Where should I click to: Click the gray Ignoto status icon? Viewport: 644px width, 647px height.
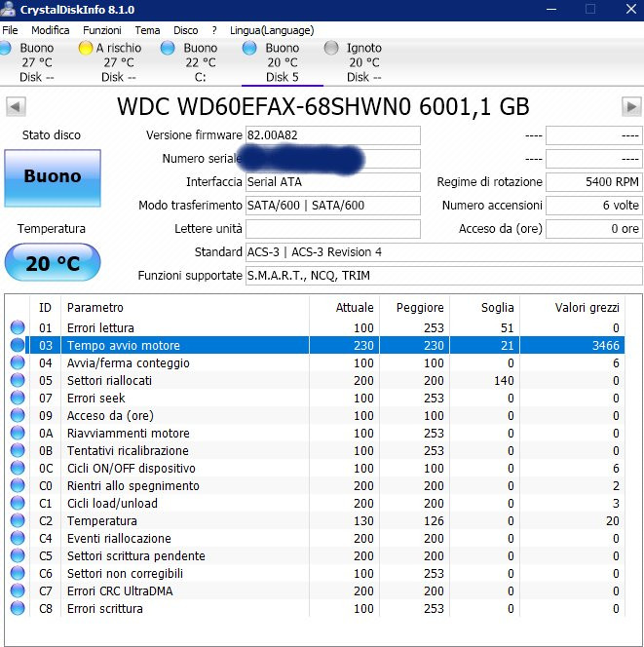(x=331, y=48)
